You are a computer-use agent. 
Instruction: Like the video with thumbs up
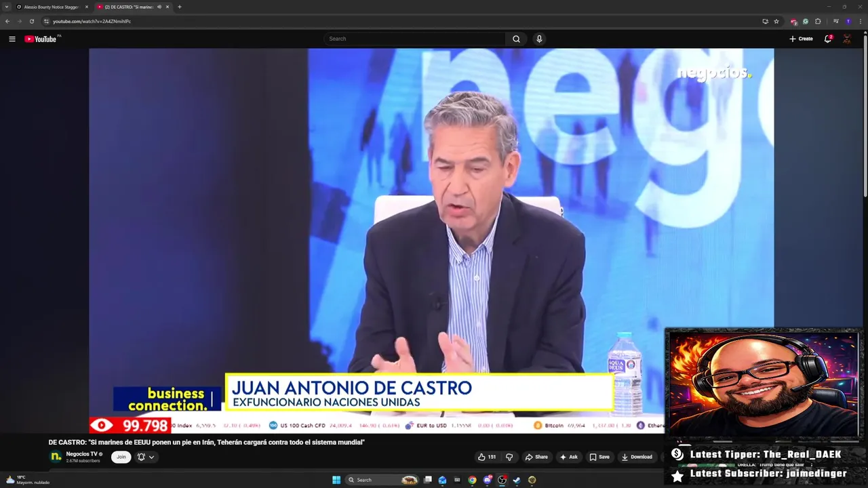[x=487, y=457]
